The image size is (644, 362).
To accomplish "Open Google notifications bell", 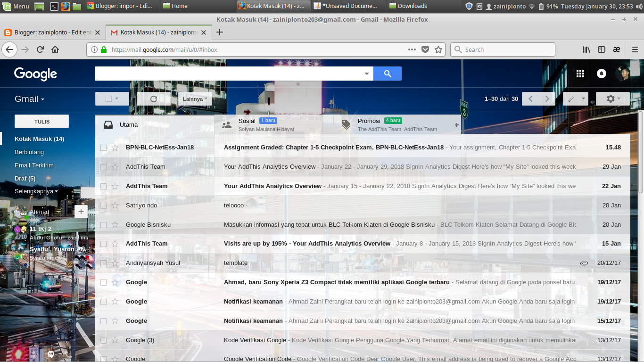I will [602, 74].
